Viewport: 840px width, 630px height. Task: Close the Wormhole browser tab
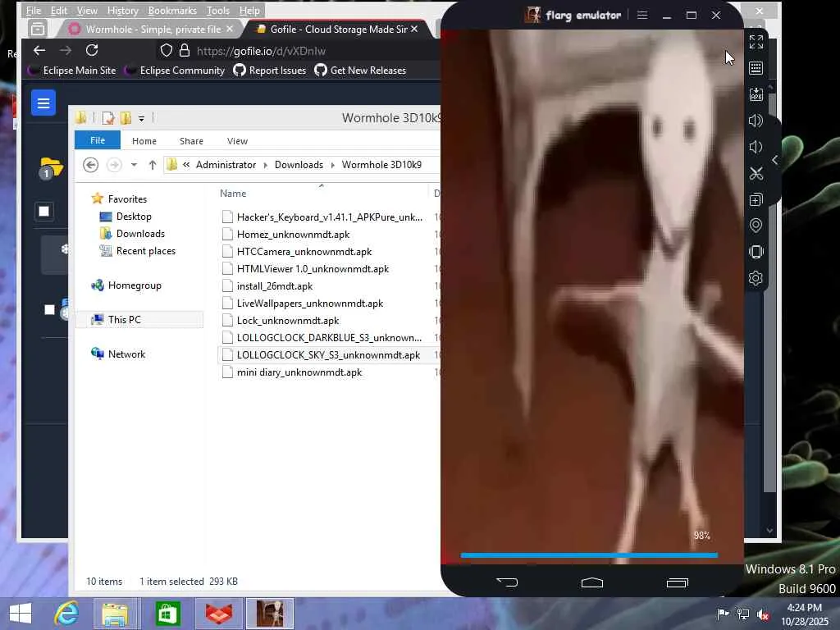tap(230, 29)
